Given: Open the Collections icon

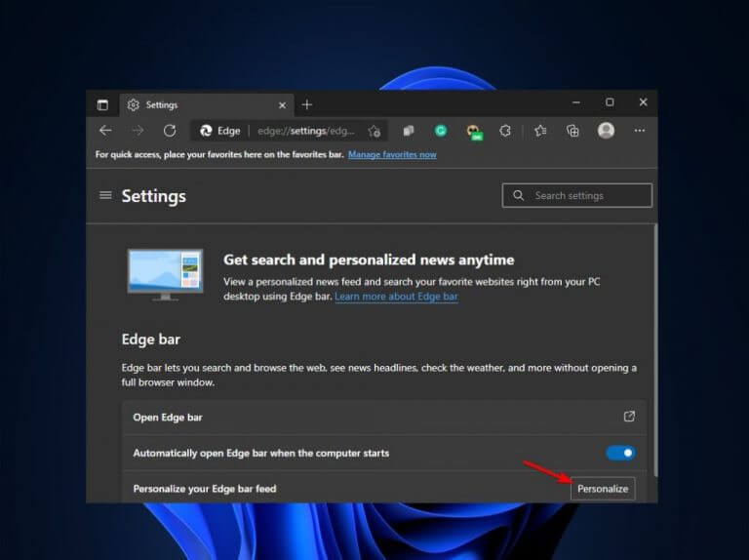Looking at the screenshot, I should [572, 131].
